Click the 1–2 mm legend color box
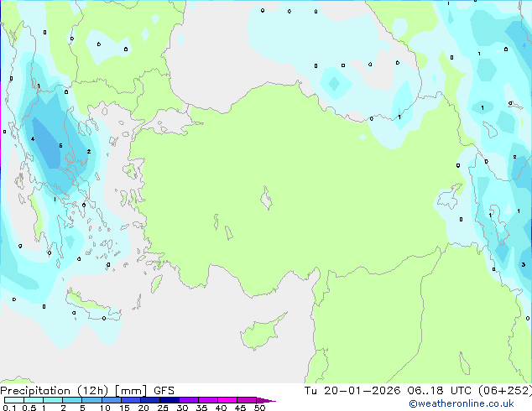 click(x=53, y=400)
